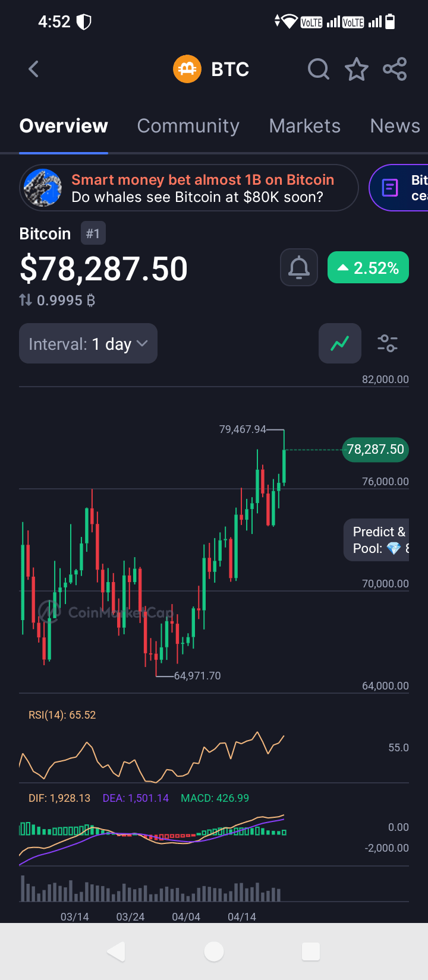Tap the #1 rank badge

[93, 233]
